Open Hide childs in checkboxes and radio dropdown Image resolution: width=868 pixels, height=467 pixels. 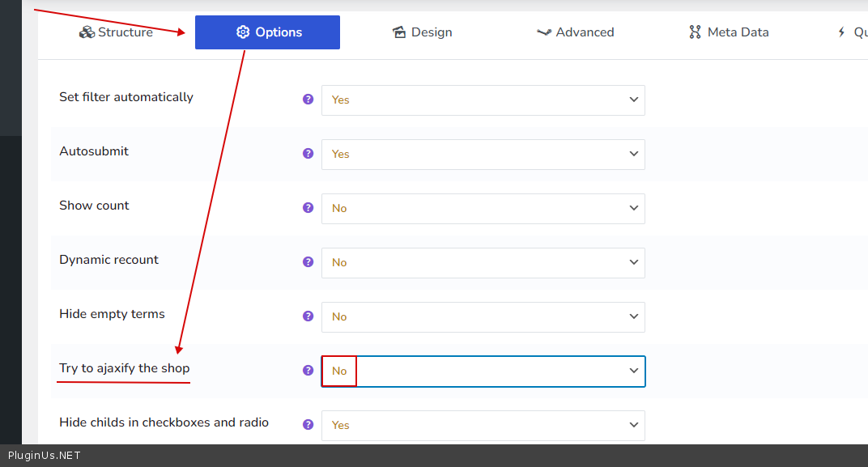483,425
